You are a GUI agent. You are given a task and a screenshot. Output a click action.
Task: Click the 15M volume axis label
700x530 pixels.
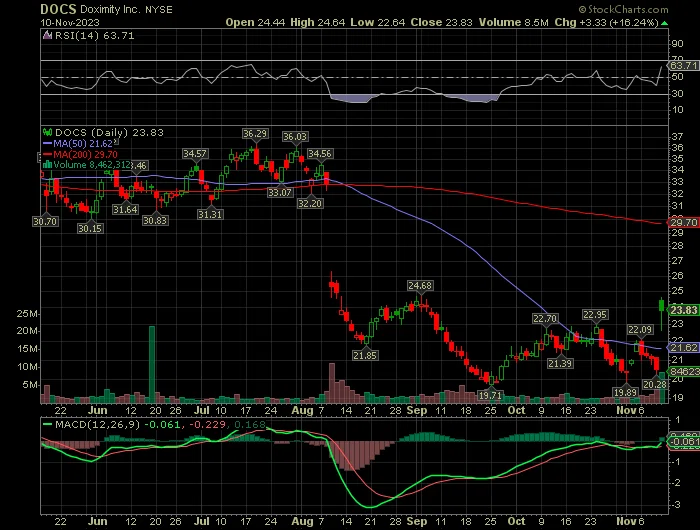pos(27,349)
